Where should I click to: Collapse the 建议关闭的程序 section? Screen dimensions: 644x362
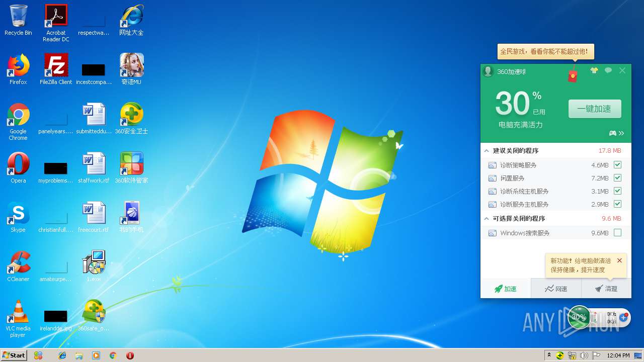click(x=487, y=151)
